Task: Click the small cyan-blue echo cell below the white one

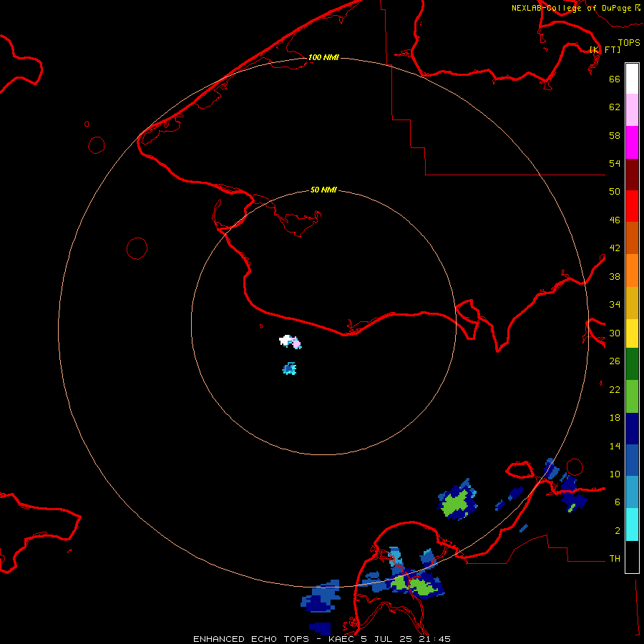Action: pyautogui.click(x=290, y=369)
